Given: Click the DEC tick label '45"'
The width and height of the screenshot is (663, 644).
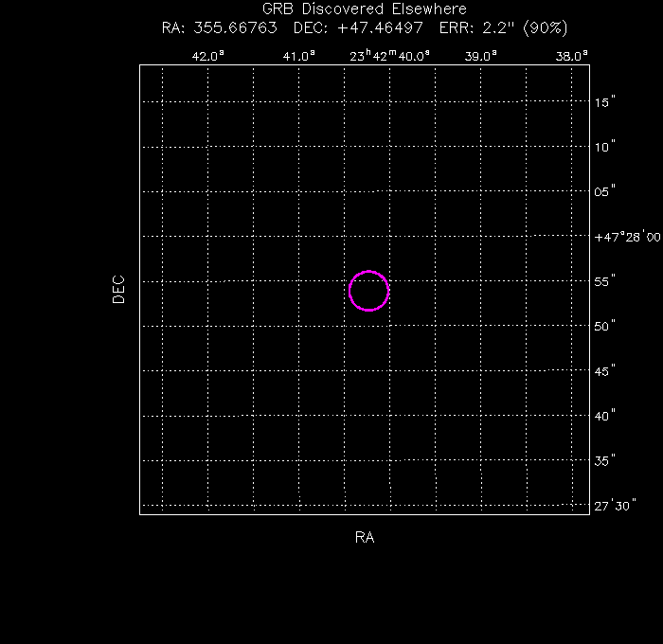Looking at the screenshot, I should [604, 371].
